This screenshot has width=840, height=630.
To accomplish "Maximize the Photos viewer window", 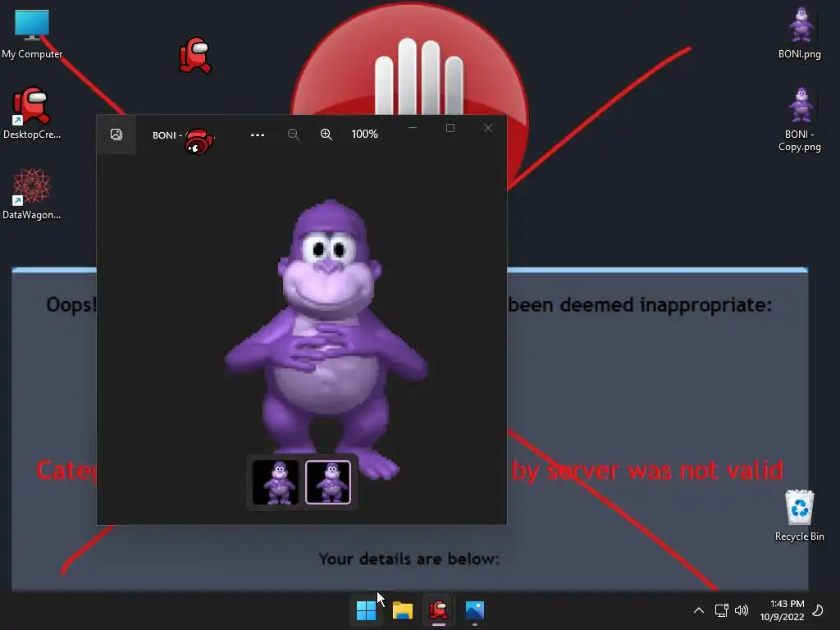I will pyautogui.click(x=450, y=128).
